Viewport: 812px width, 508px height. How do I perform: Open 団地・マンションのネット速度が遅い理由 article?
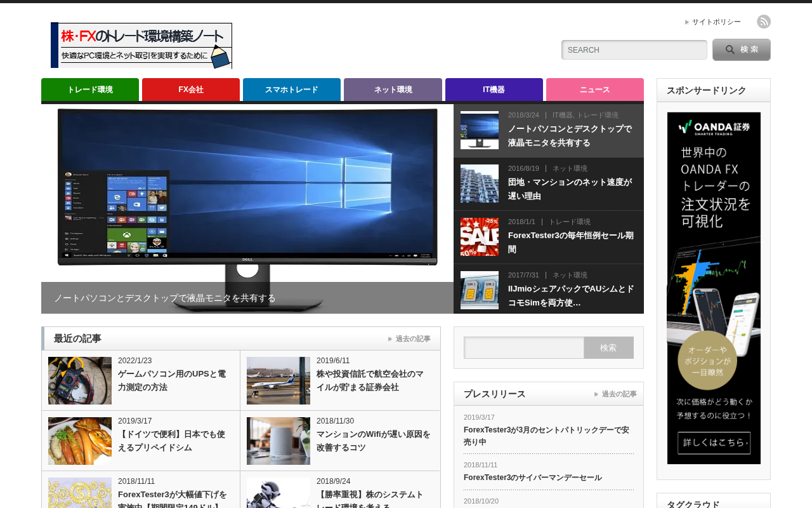tap(570, 189)
